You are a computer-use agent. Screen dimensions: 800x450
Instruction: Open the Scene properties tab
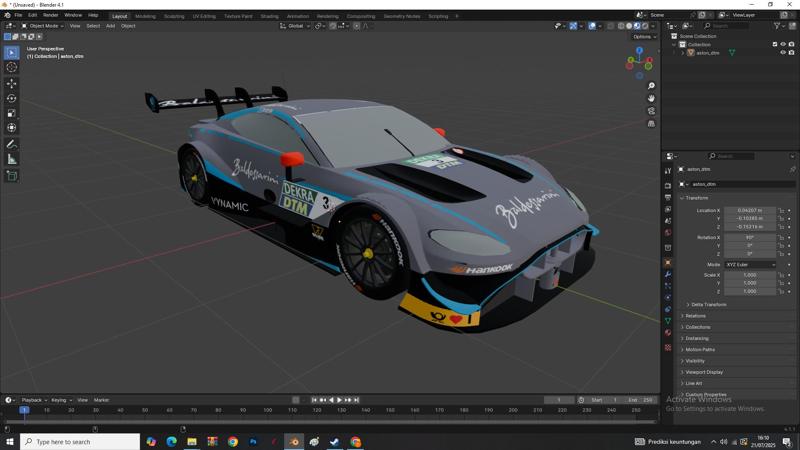coord(668,221)
